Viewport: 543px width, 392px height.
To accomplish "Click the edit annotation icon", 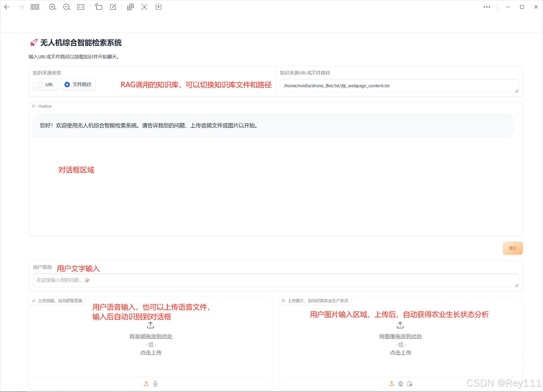I will [113, 7].
